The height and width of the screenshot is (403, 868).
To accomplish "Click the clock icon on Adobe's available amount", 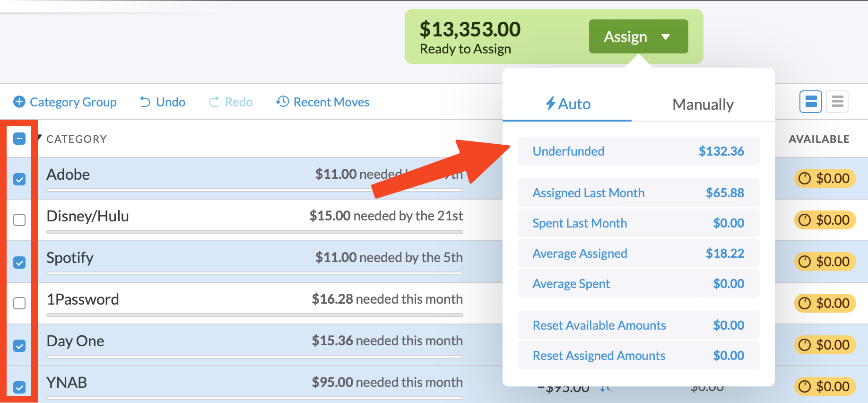I will [805, 178].
